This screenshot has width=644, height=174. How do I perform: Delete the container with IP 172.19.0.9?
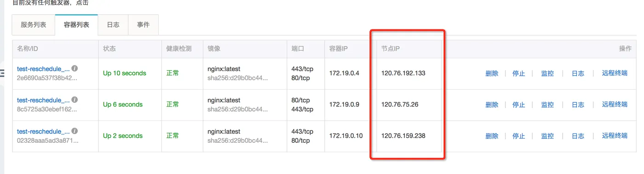(492, 105)
